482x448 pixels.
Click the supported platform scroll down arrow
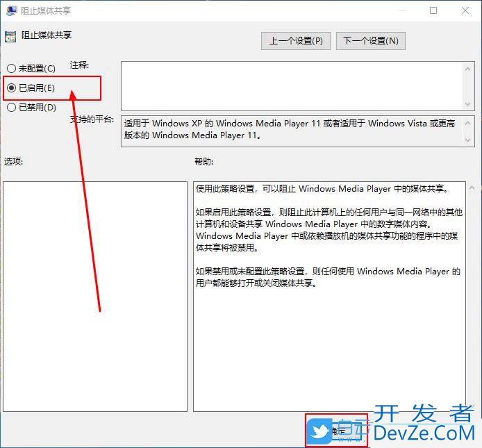[468, 140]
